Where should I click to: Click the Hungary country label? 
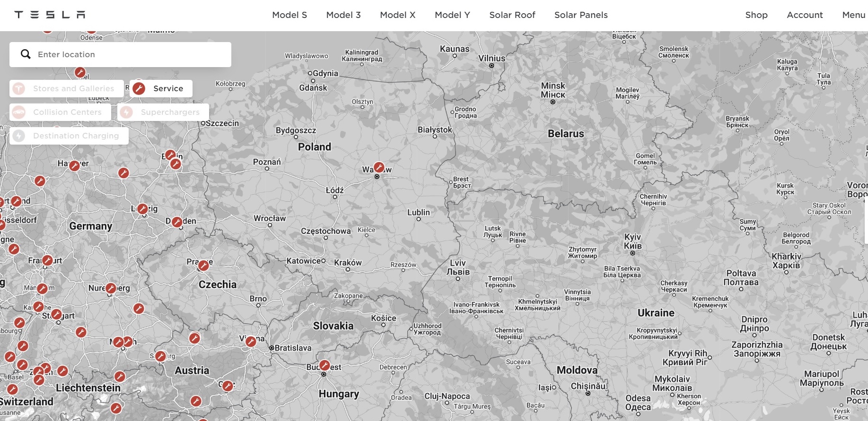pos(339,394)
